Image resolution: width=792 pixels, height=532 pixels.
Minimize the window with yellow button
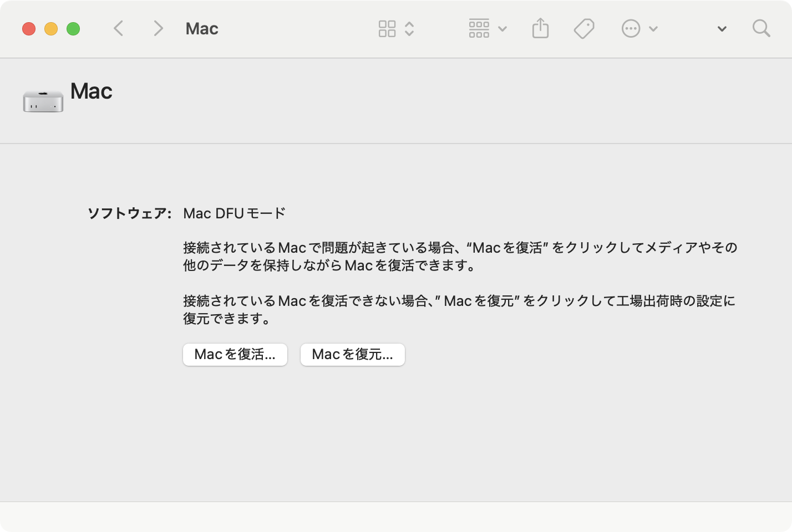pyautogui.click(x=51, y=29)
